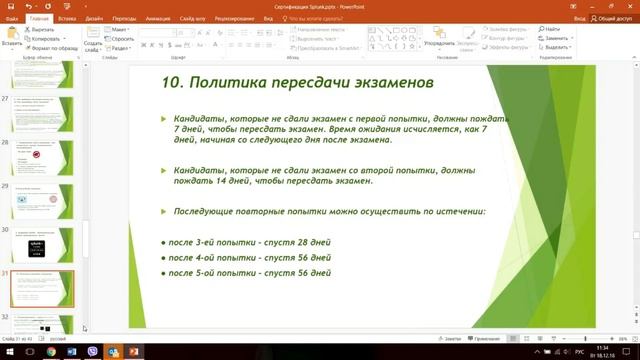Open the Упорядочить arrange menu
Screen dimensions: 640x360
[439, 37]
